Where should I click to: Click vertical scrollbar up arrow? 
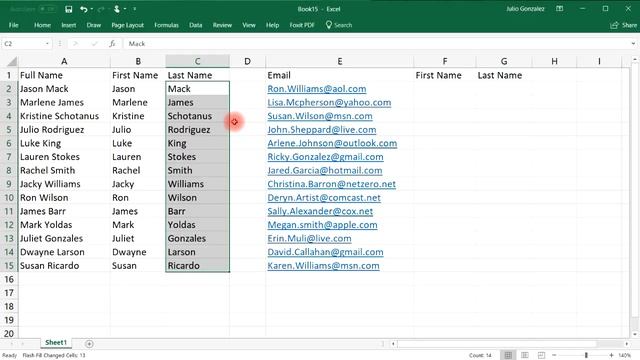click(x=635, y=60)
